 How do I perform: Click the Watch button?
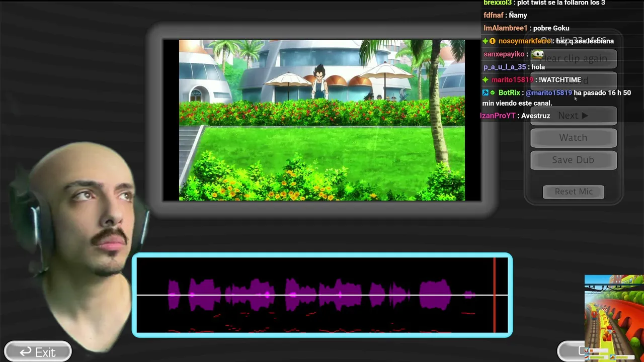click(574, 138)
